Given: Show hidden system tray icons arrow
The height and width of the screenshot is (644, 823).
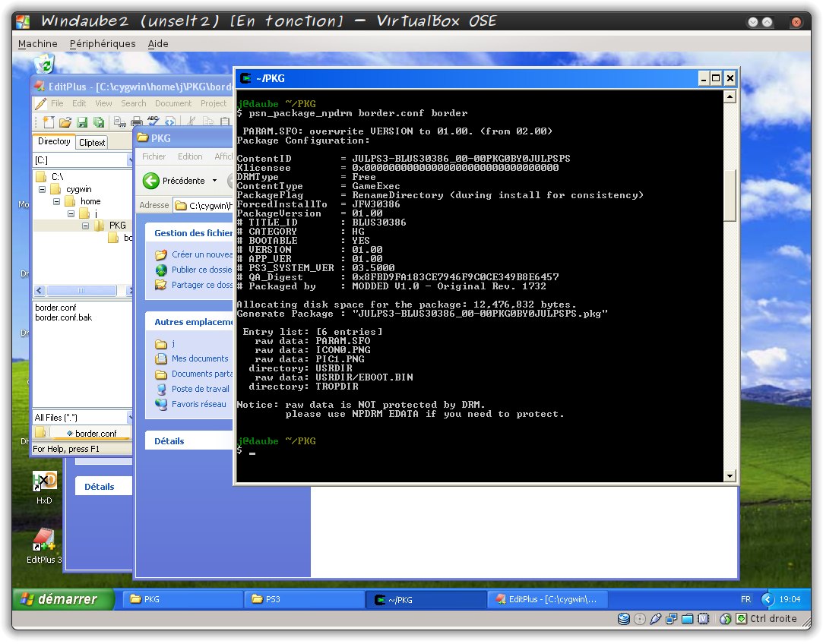Looking at the screenshot, I should (x=768, y=599).
